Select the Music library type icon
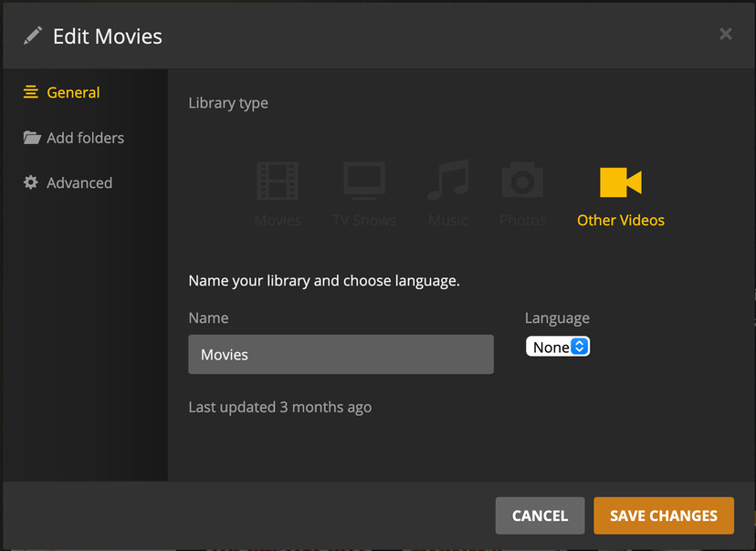Screen dimensions: 756x551 pos(448,180)
